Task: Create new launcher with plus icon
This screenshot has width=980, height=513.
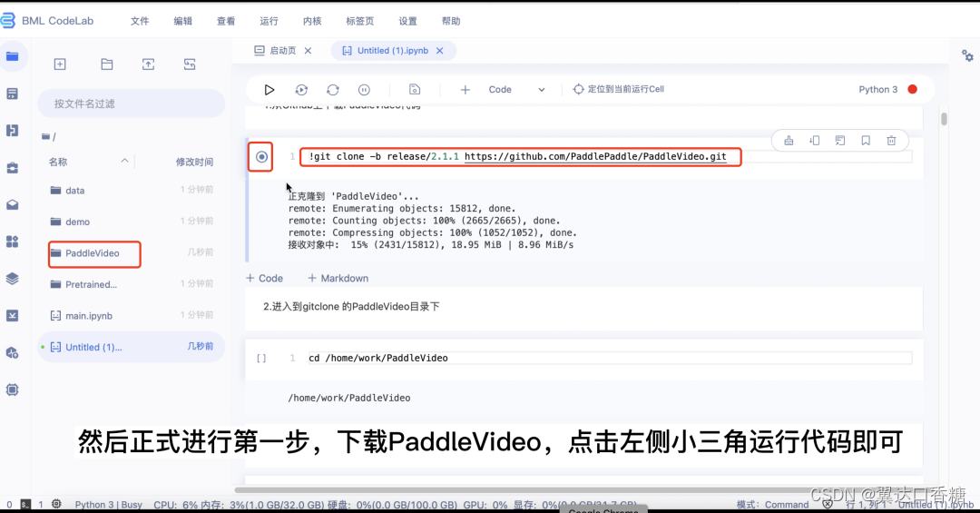Action: pos(60,64)
